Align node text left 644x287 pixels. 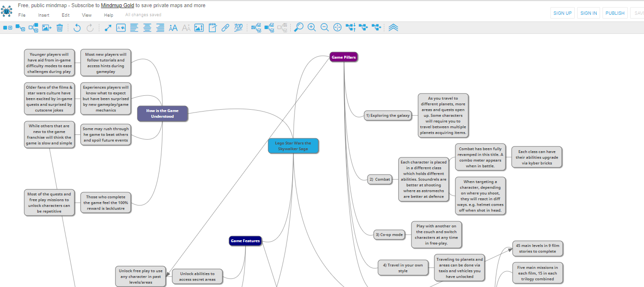pos(134,28)
